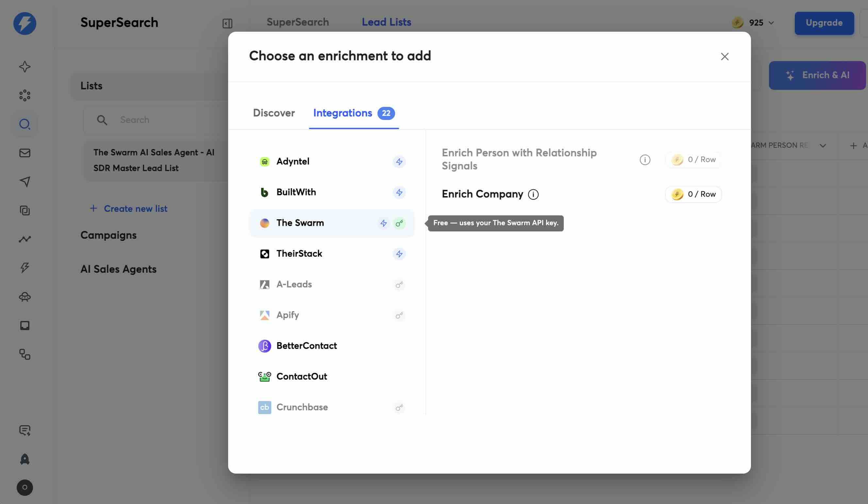The image size is (868, 504).
Task: Open the connected squares sidebar icon
Action: [x=25, y=354]
